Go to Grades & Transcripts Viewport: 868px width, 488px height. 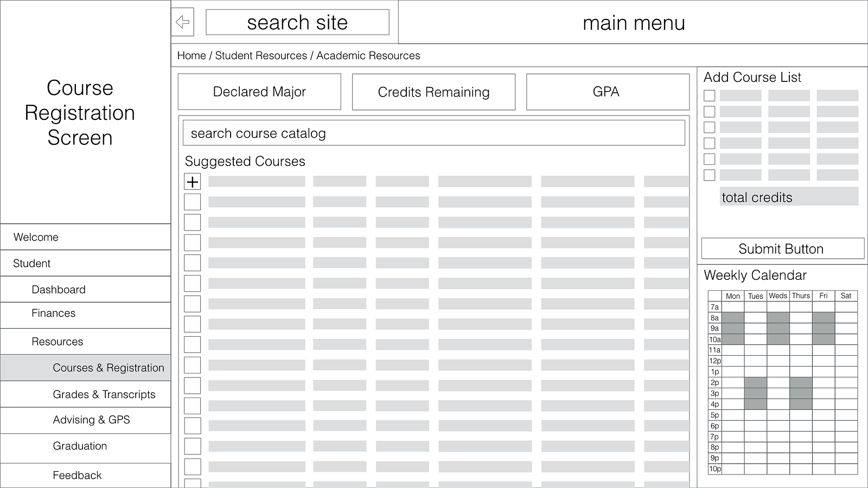104,394
